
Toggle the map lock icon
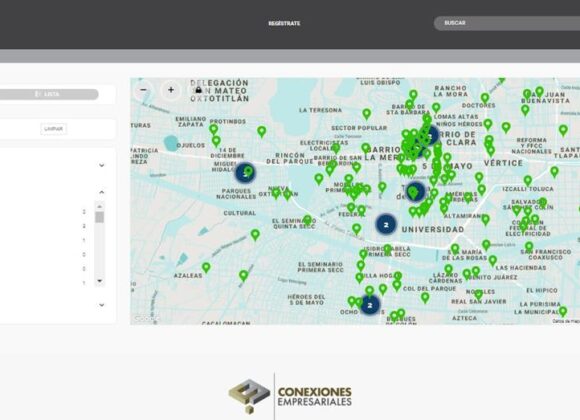(x=198, y=90)
